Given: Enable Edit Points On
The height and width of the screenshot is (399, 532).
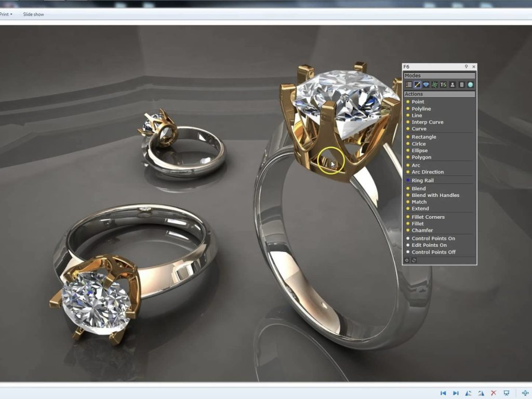Looking at the screenshot, I should pyautogui.click(x=429, y=245).
